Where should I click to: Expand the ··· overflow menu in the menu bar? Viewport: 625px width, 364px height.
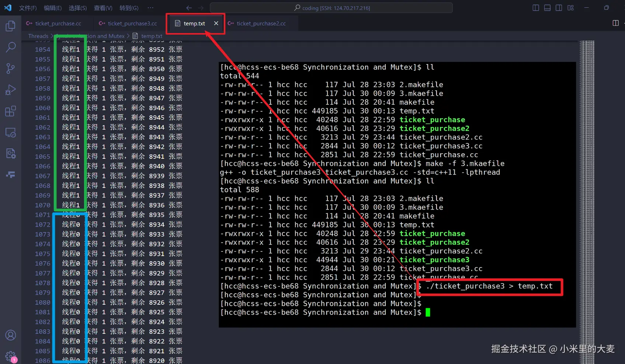(x=150, y=8)
